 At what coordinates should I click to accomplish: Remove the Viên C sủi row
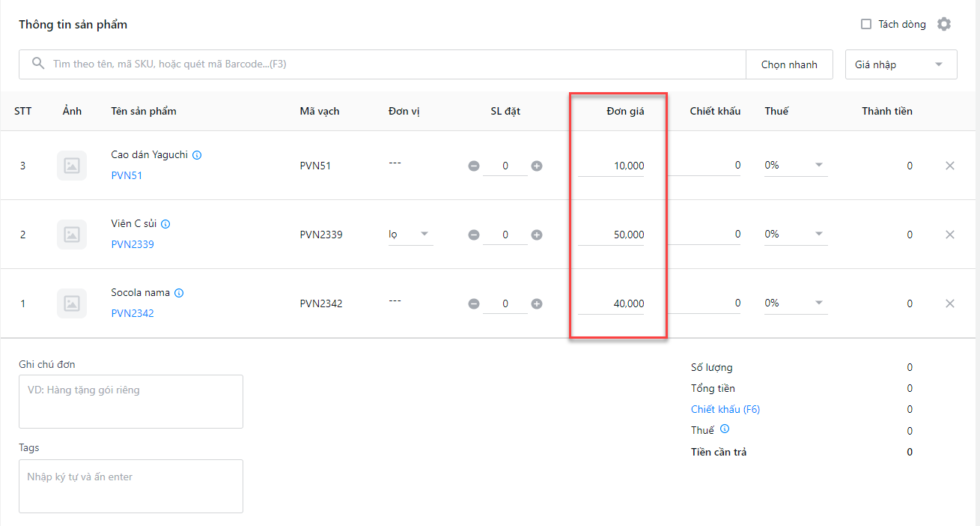[950, 235]
